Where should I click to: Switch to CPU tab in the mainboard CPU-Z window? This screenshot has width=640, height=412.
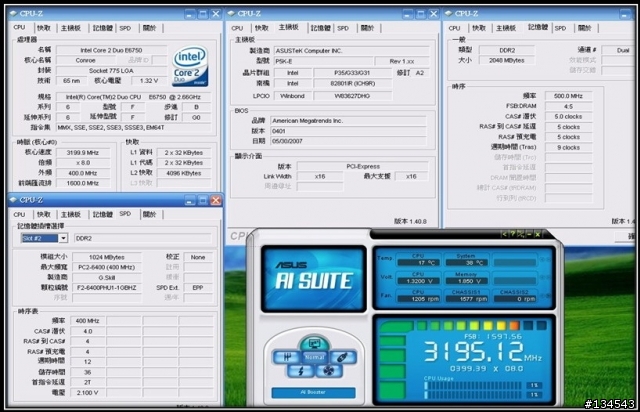[237, 28]
